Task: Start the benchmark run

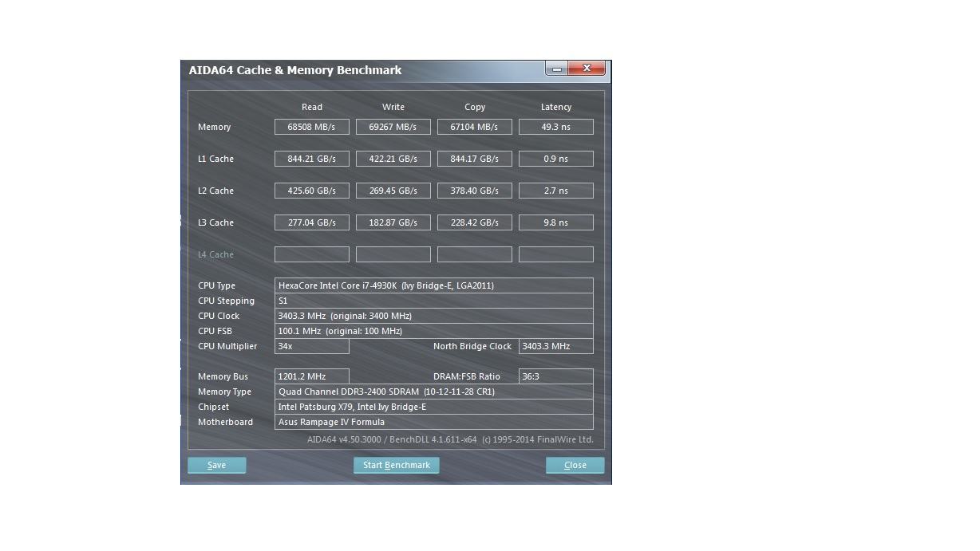Action: click(x=396, y=465)
